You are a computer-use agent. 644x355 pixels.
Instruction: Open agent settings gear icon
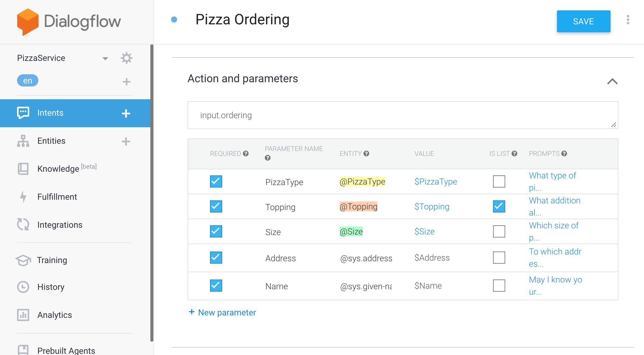126,58
